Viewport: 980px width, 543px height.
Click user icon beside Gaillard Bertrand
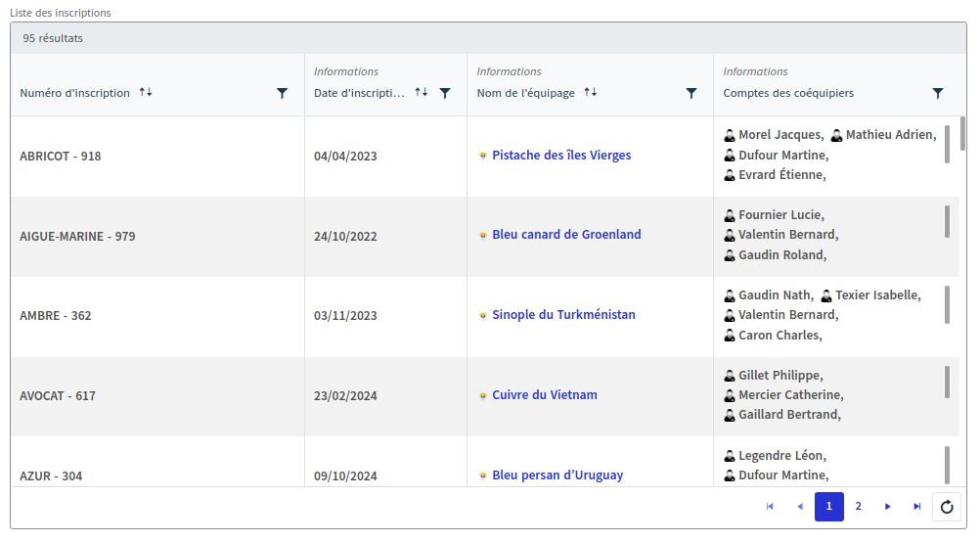tap(730, 415)
